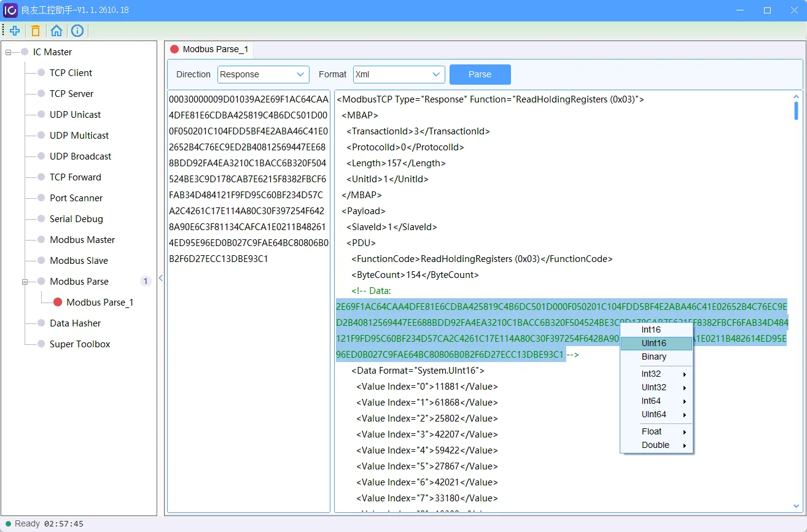Open Super Toolbox in the sidebar
This screenshot has height=532, width=807.
coord(80,344)
